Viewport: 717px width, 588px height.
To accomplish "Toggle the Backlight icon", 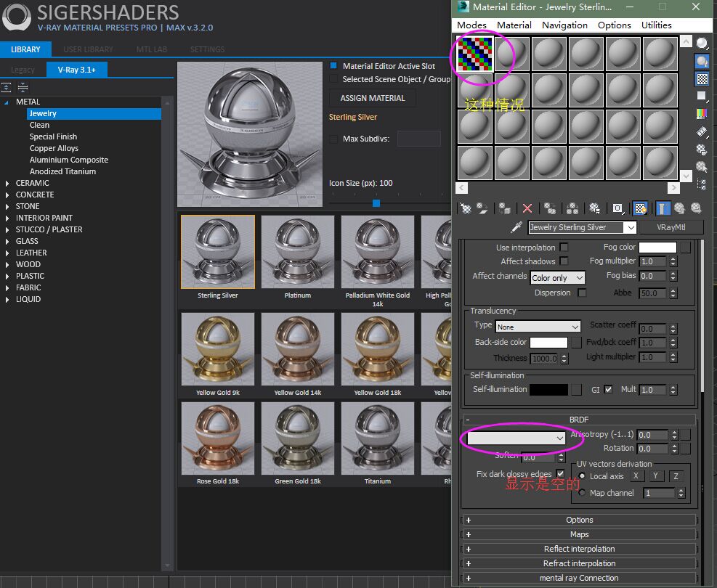I will click(x=702, y=61).
